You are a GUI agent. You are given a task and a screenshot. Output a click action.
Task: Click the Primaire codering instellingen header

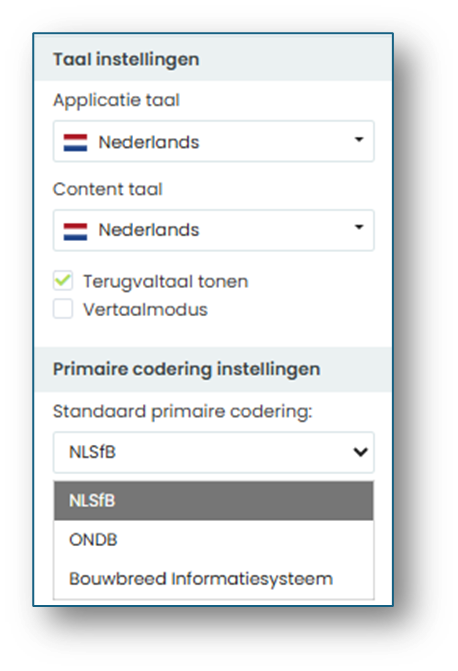tap(186, 369)
